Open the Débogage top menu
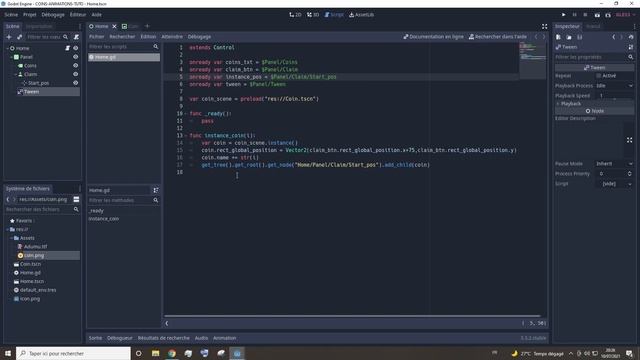Image resolution: width=640 pixels, height=360 pixels. 53,15
